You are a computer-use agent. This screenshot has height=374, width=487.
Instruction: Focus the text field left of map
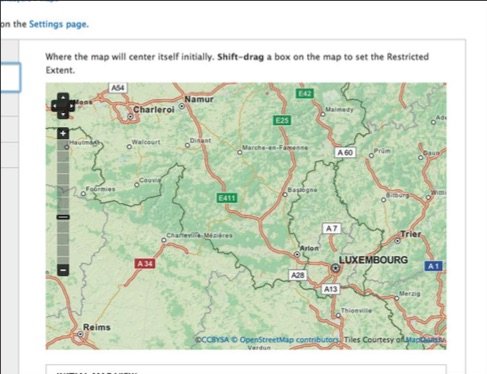point(10,77)
